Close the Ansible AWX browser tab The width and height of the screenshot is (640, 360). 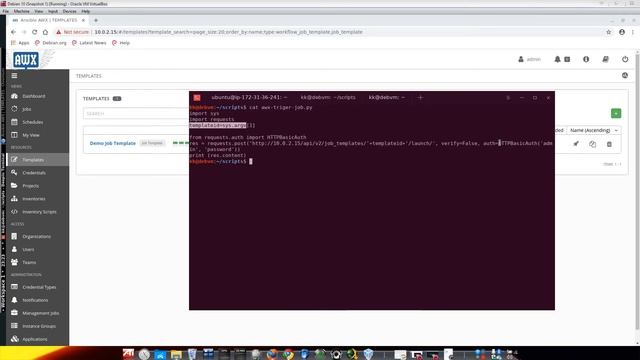(83, 20)
